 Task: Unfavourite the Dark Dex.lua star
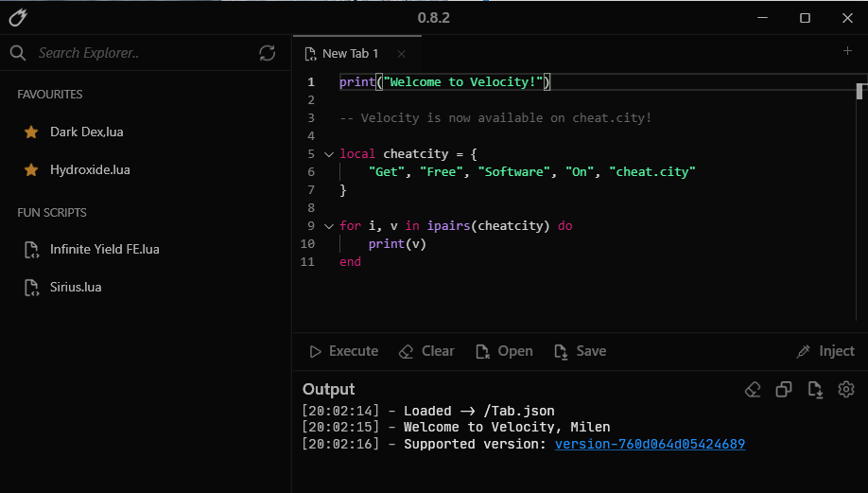point(31,132)
